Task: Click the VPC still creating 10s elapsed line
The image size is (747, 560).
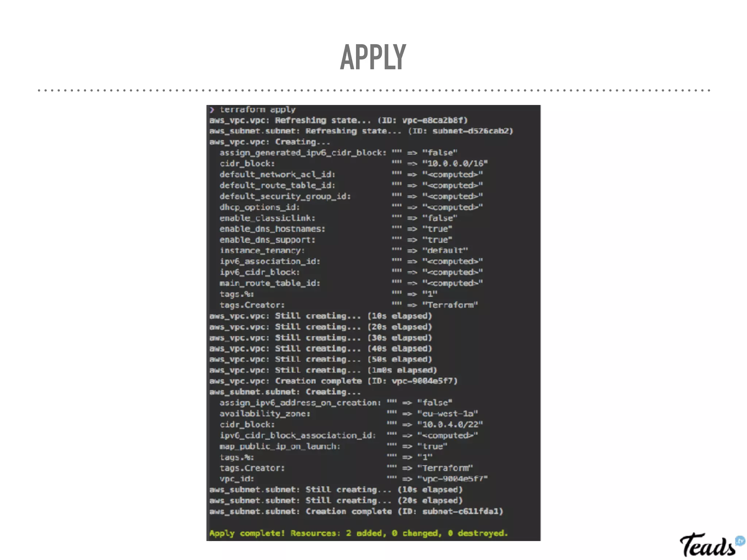Action: [320, 316]
